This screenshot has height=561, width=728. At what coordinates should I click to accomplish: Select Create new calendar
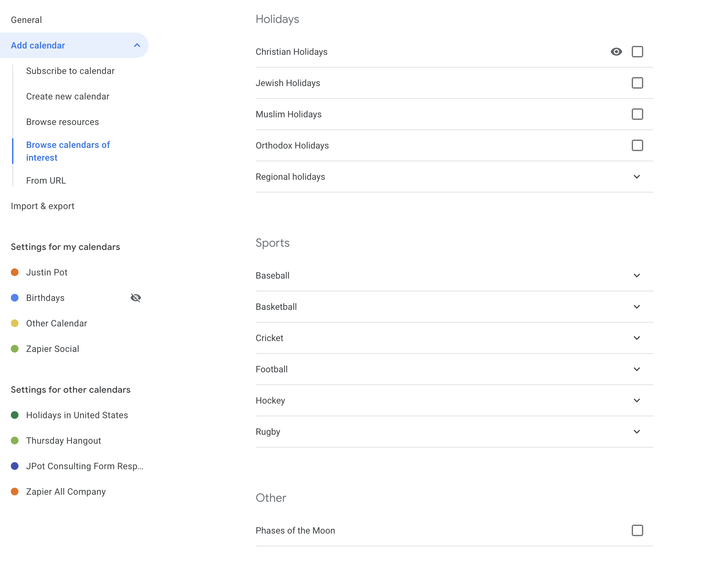68,96
